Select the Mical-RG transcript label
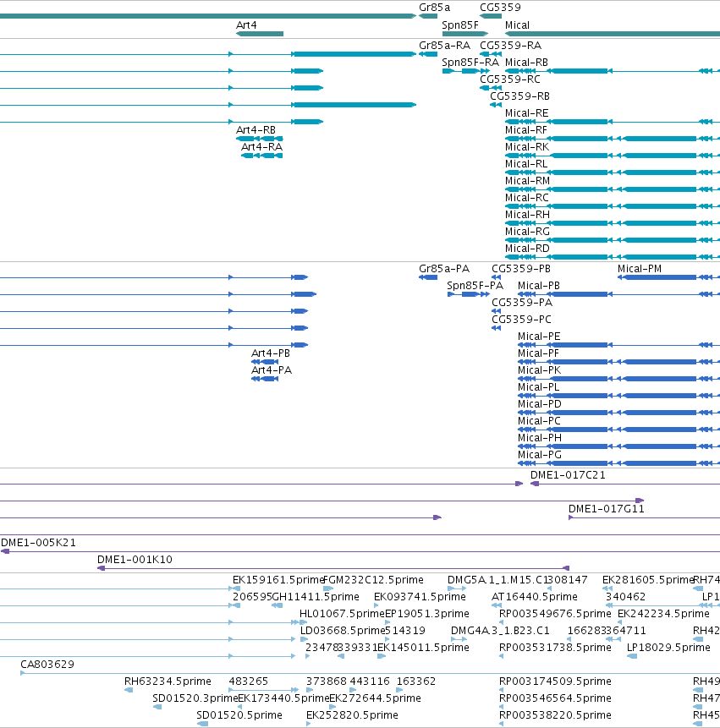This screenshot has width=720, height=728. pos(527,232)
